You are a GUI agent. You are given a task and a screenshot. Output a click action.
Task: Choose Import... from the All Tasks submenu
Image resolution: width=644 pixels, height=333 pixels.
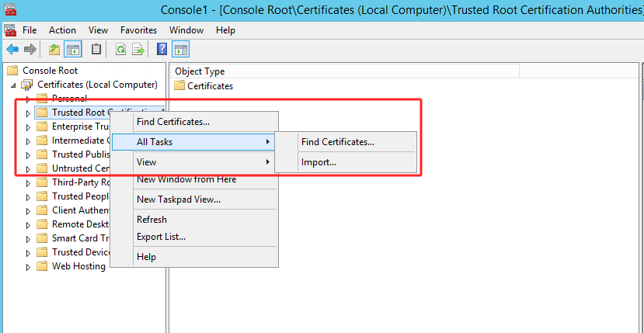319,162
